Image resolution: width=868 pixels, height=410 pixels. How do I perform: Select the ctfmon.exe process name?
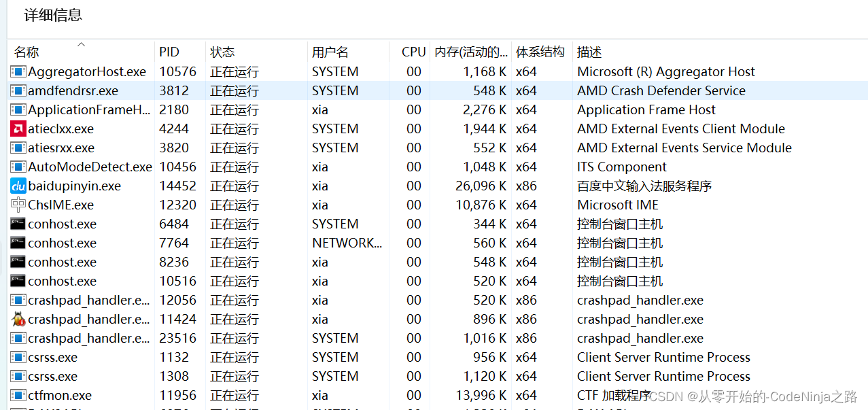(x=60, y=395)
